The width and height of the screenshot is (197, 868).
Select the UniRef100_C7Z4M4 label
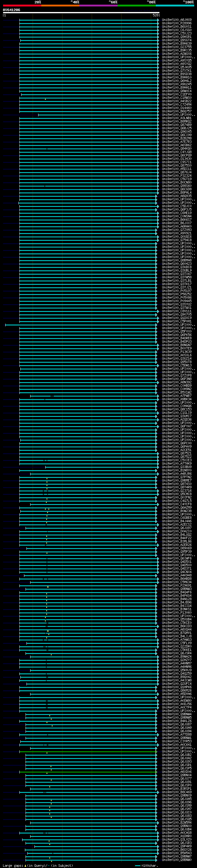point(177,104)
